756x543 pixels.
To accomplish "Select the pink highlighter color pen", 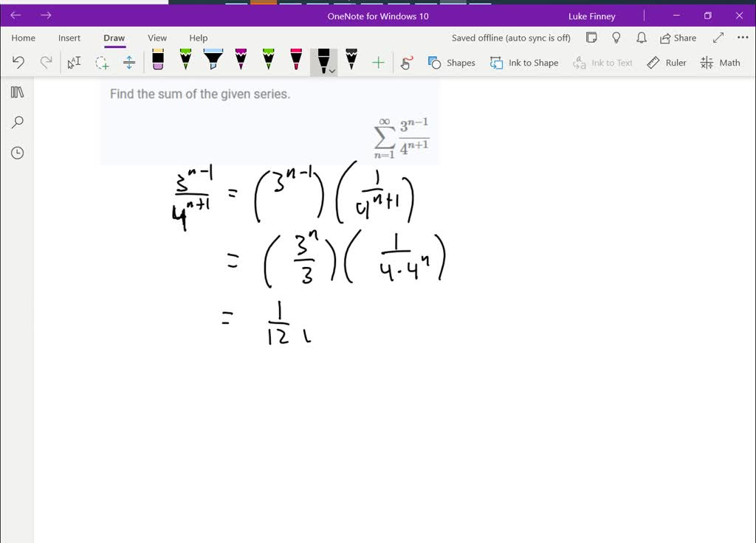I will click(295, 62).
